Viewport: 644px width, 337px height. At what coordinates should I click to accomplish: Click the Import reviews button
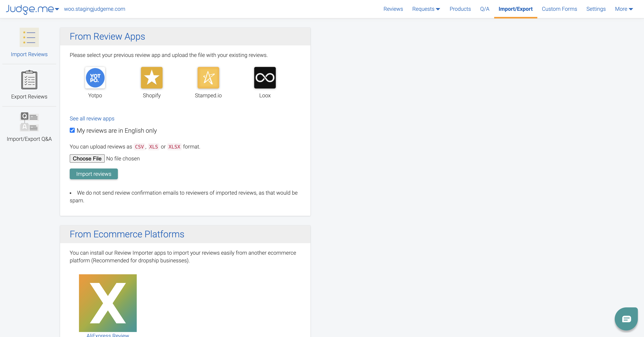(x=94, y=174)
